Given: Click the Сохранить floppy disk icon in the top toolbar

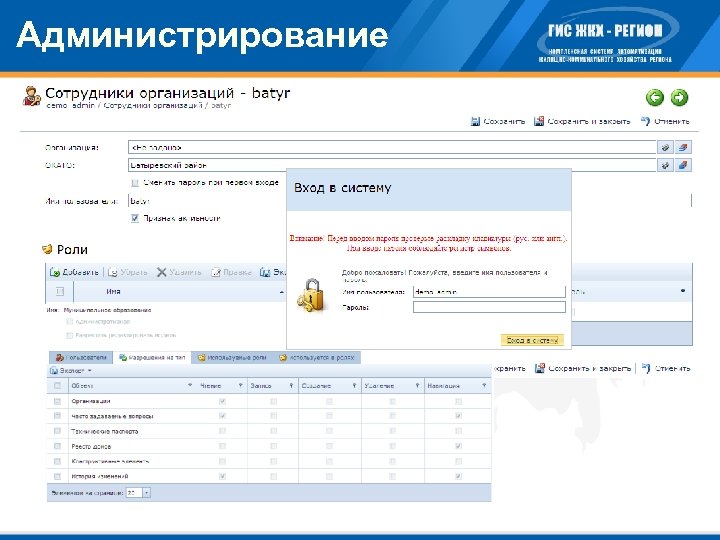Looking at the screenshot, I should pyautogui.click(x=475, y=121).
